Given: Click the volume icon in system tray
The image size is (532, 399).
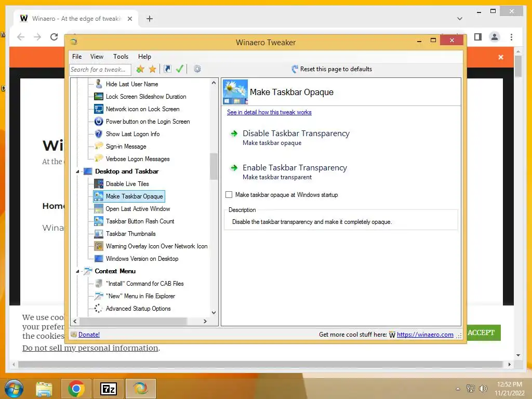Looking at the screenshot, I should pos(483,388).
